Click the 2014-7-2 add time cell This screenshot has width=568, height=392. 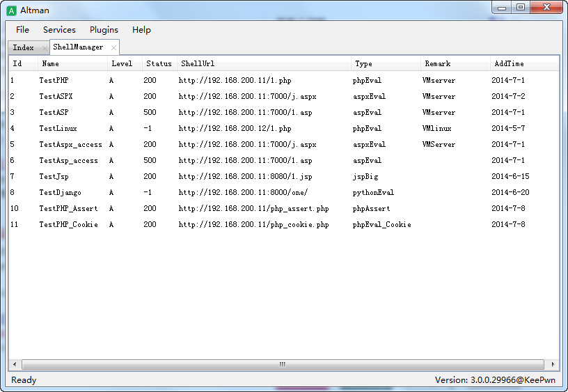coord(508,96)
